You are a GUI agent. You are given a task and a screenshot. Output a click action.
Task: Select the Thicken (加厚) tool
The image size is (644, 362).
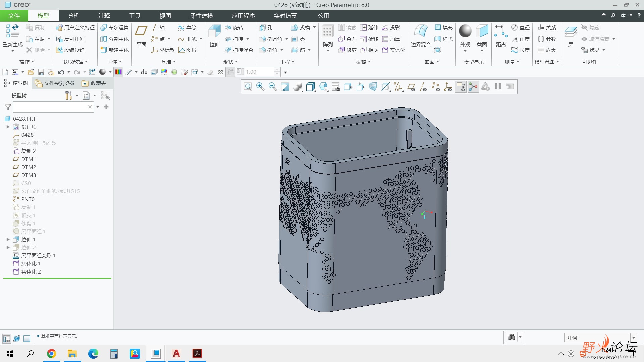click(391, 39)
